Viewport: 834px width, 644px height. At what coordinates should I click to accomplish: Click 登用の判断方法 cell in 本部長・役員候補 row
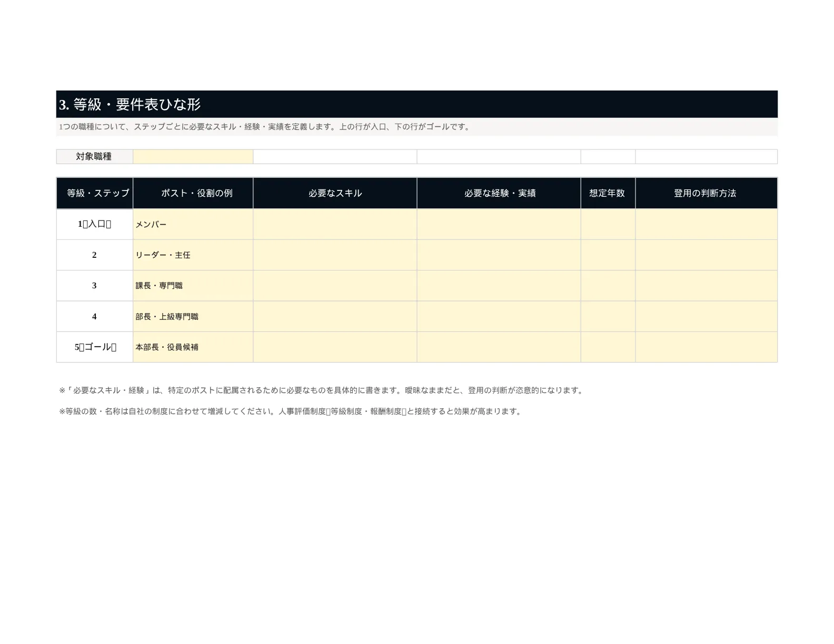tap(706, 347)
